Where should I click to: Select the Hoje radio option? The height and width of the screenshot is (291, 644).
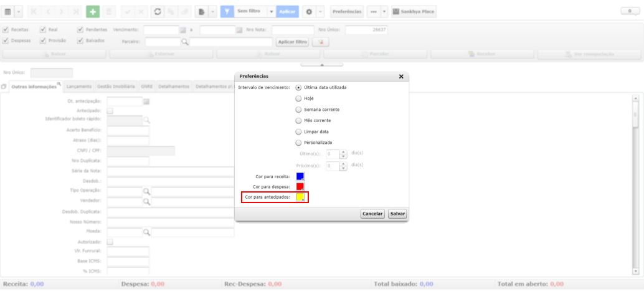pyautogui.click(x=298, y=98)
